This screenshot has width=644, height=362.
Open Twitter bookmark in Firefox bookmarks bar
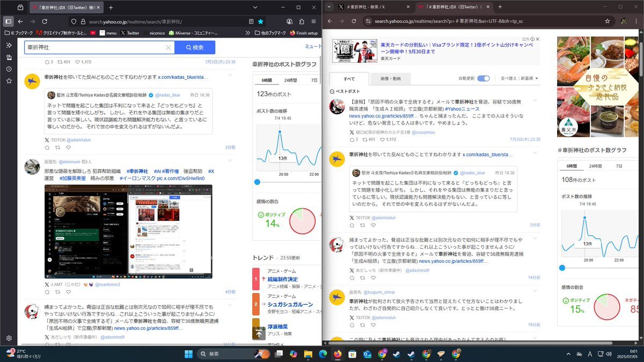130,33
